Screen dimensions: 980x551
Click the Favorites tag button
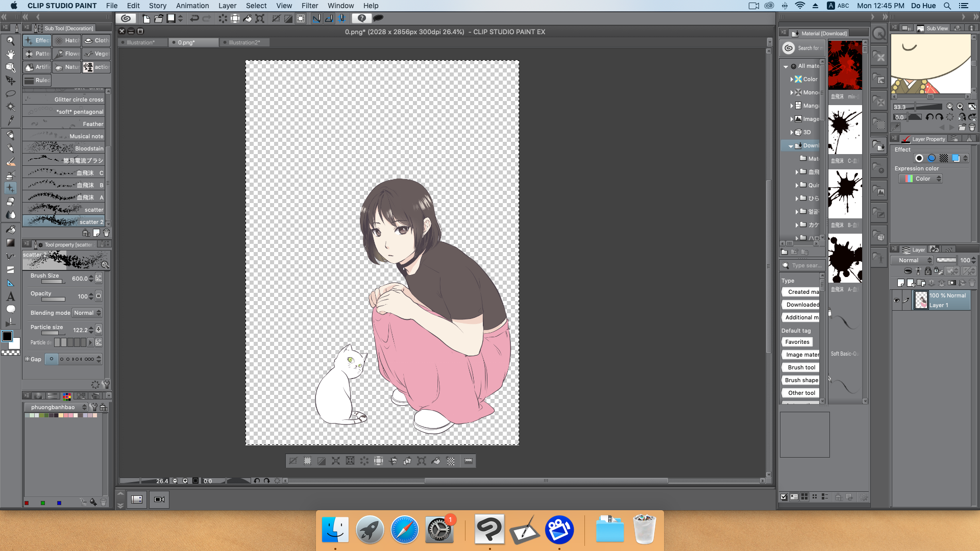click(797, 342)
